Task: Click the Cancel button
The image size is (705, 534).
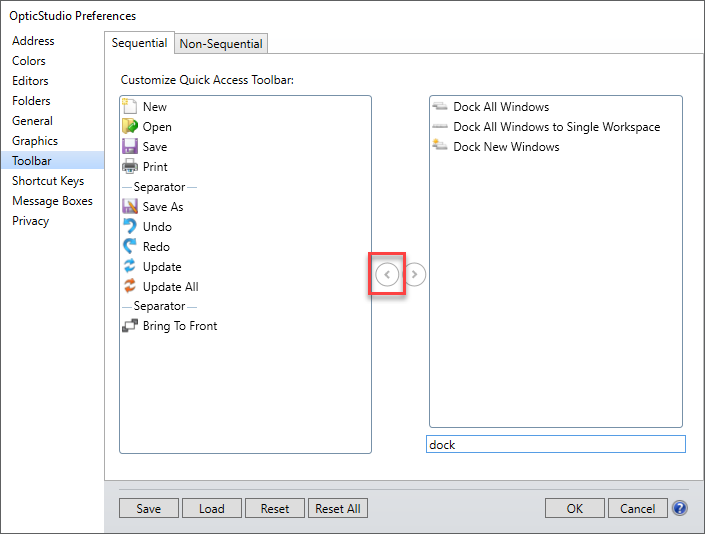Action: pyautogui.click(x=638, y=508)
